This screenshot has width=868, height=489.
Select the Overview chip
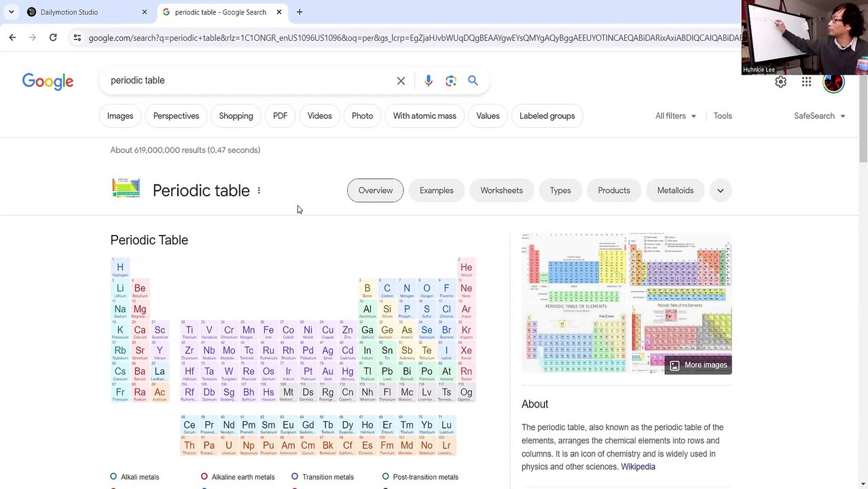point(375,190)
